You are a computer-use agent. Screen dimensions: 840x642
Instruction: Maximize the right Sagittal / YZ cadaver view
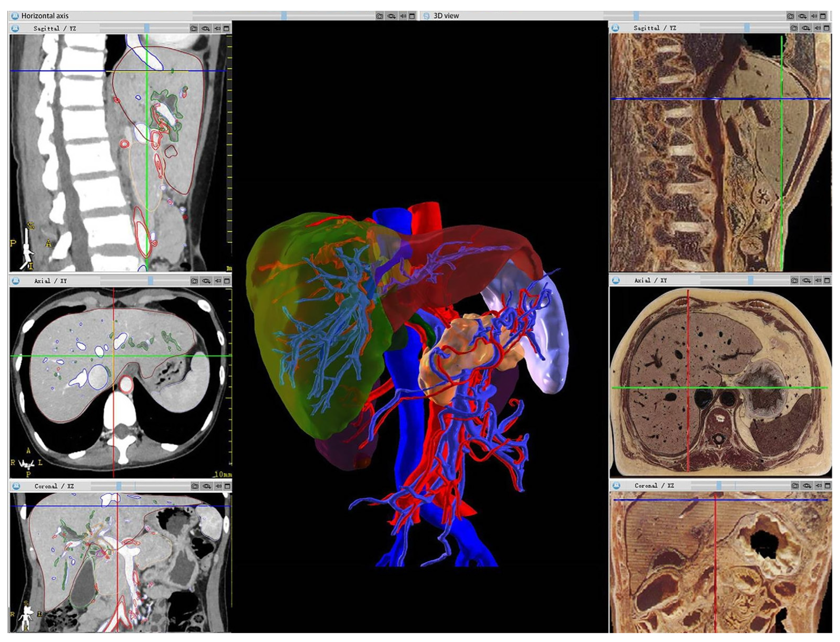pyautogui.click(x=826, y=28)
